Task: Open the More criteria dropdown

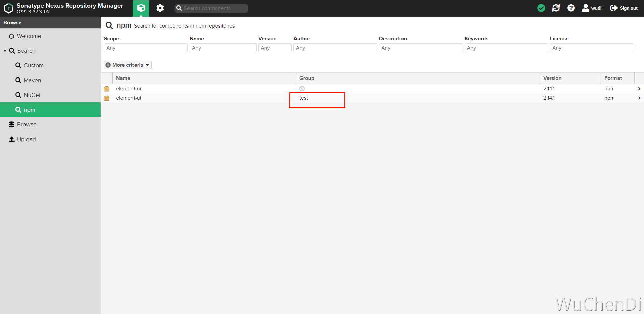Action: point(127,65)
